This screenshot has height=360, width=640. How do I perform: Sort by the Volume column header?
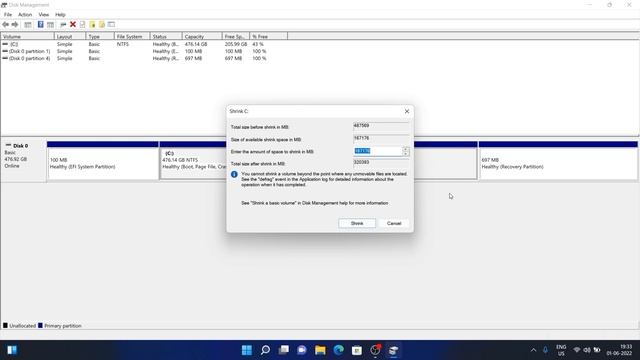pyautogui.click(x=27, y=37)
